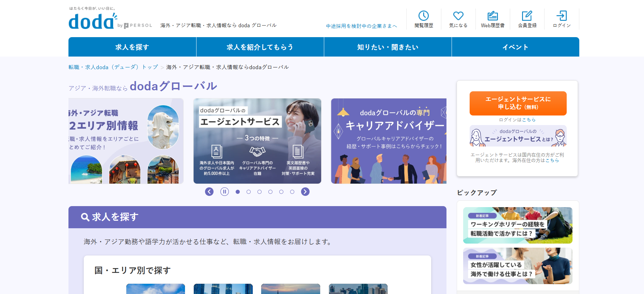Pause the banner carousel

point(224,192)
